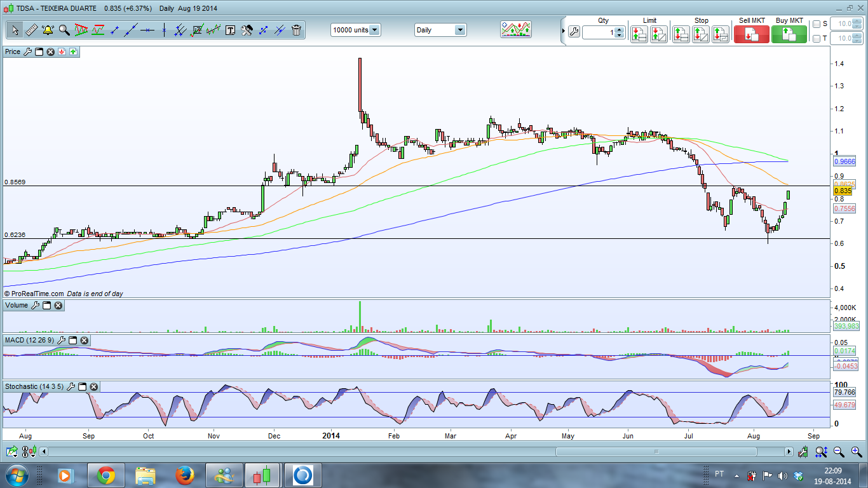Open Price panel wrench settings

coord(27,51)
